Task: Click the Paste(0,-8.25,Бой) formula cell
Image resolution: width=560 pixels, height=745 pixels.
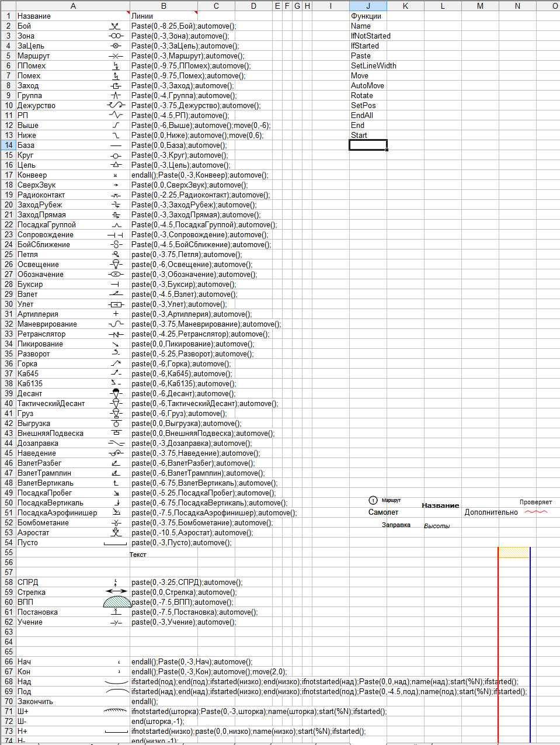Action: click(x=164, y=26)
